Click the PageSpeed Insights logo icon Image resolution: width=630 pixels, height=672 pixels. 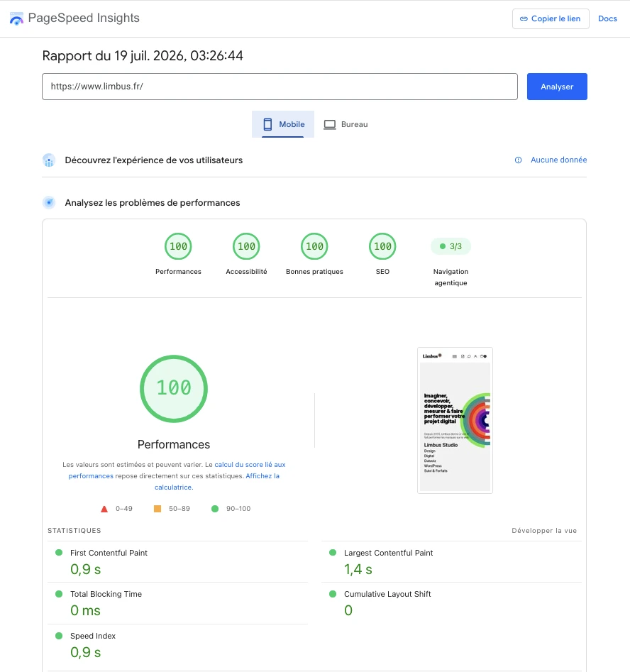16,18
